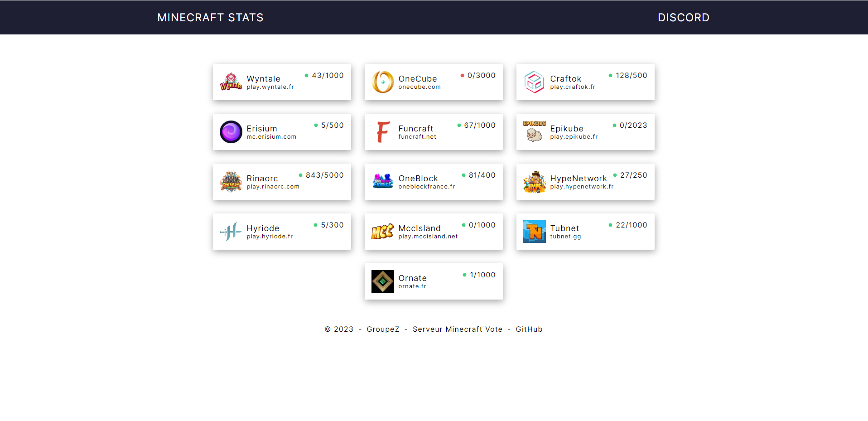Select the Craftok cube logo icon
Viewport: 868px width, 421px height.
[x=534, y=82]
